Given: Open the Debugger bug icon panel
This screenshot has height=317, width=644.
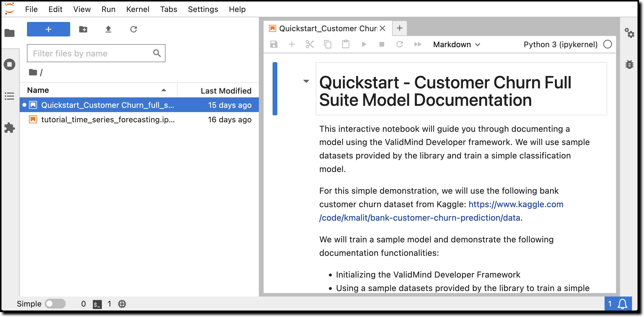Looking at the screenshot, I should pyautogui.click(x=629, y=64).
